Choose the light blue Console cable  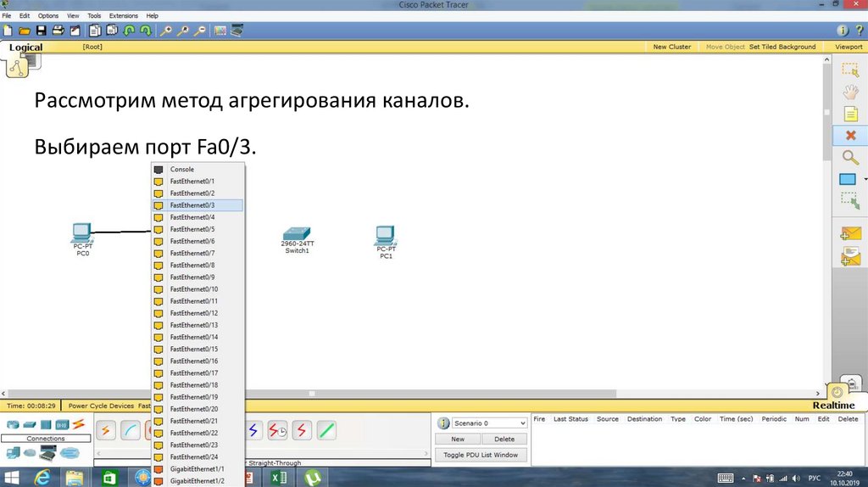click(130, 430)
